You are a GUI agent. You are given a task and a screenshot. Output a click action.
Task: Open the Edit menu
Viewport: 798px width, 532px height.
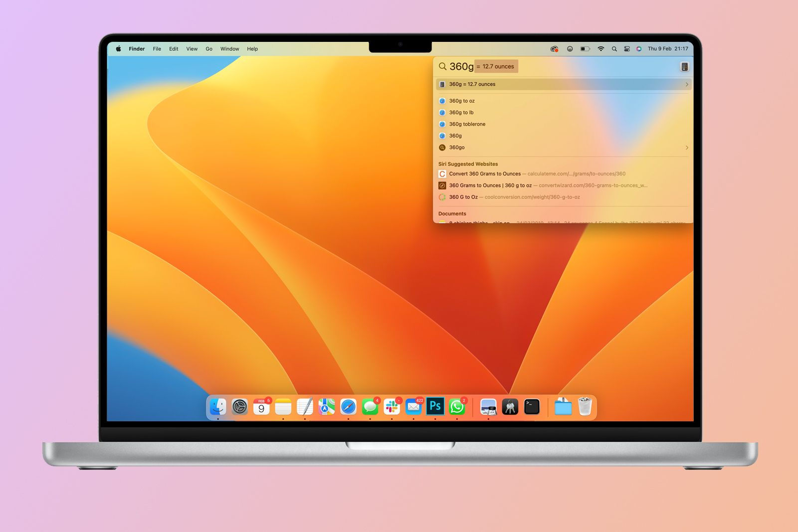(174, 49)
